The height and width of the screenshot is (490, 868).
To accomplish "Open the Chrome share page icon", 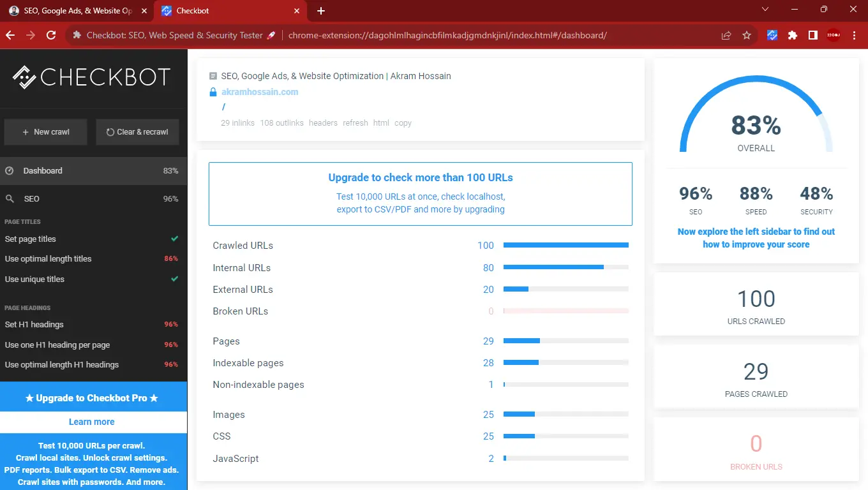I will (726, 36).
